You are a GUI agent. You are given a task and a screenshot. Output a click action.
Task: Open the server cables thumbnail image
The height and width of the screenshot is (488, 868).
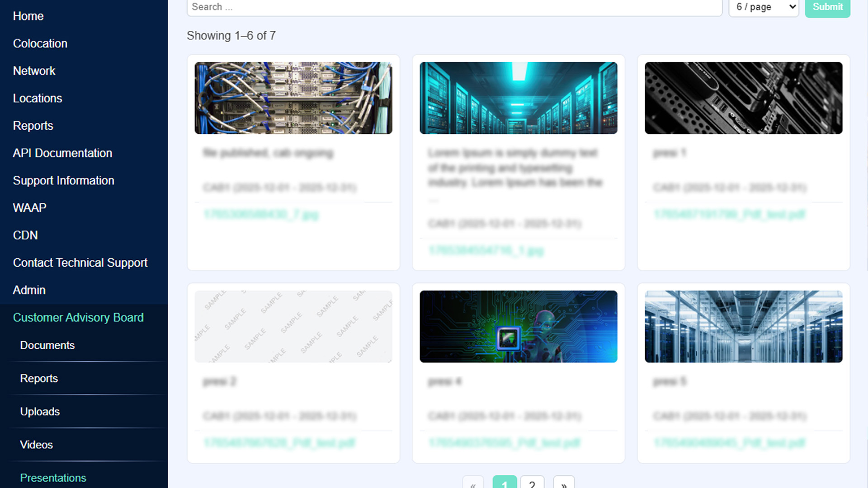293,98
